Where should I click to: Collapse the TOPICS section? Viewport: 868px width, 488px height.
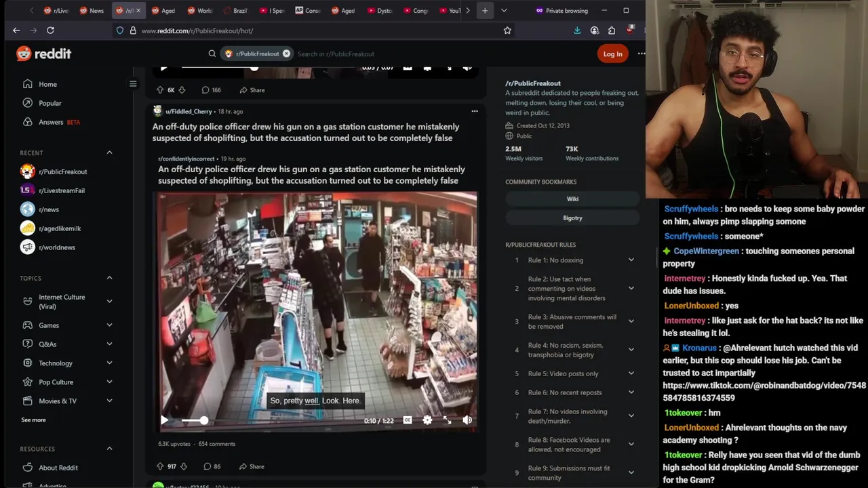[109, 278]
